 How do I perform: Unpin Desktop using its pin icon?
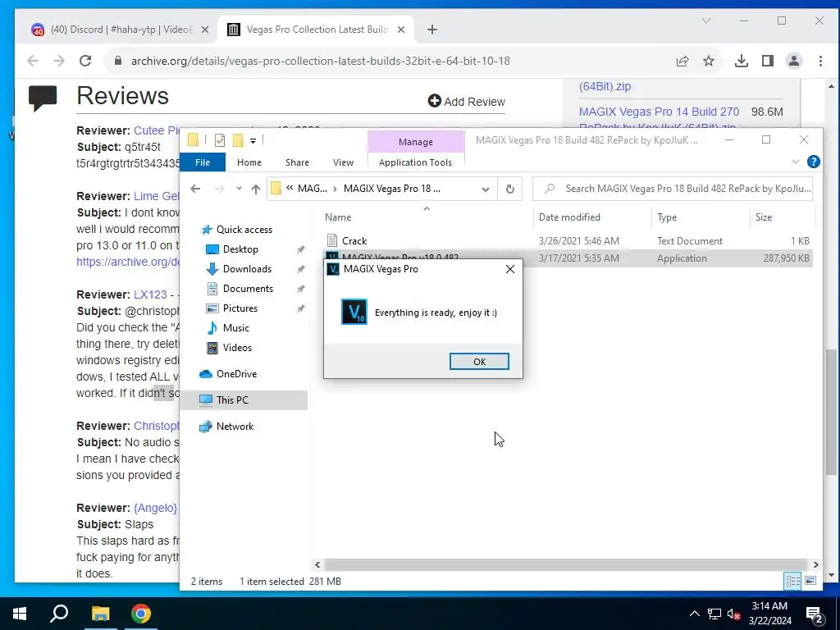tap(300, 249)
